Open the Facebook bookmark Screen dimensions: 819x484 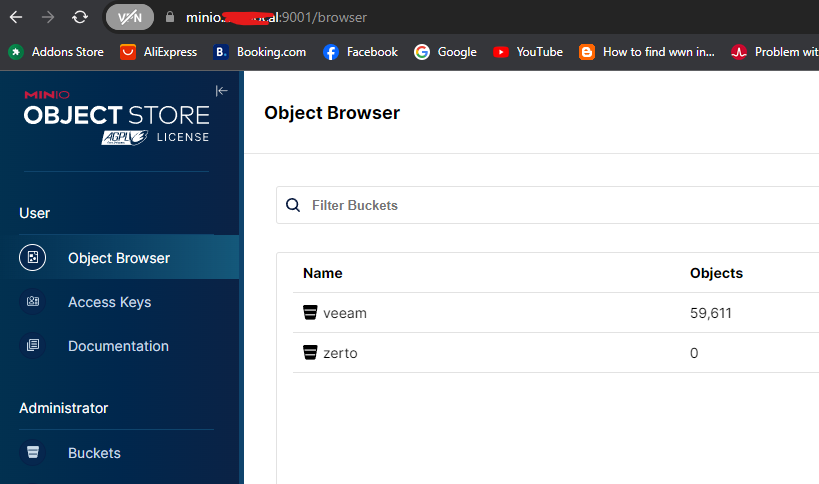click(x=360, y=52)
